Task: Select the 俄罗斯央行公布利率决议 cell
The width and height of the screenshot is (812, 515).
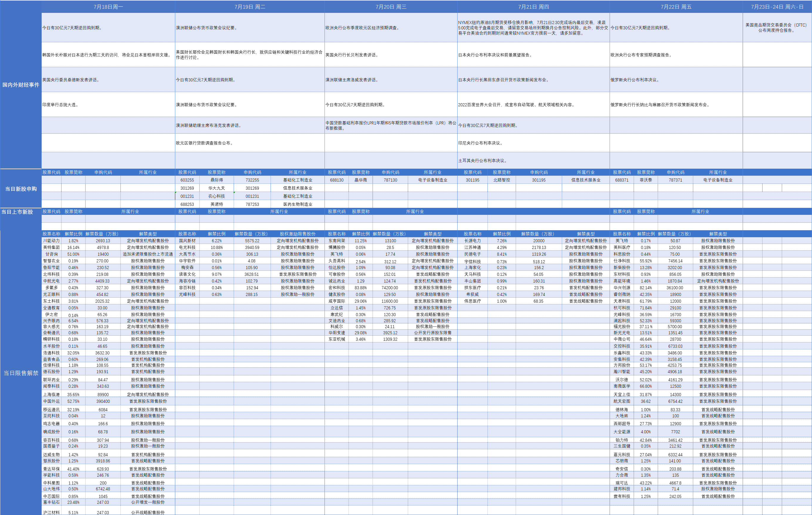Action: pyautogui.click(x=676, y=80)
